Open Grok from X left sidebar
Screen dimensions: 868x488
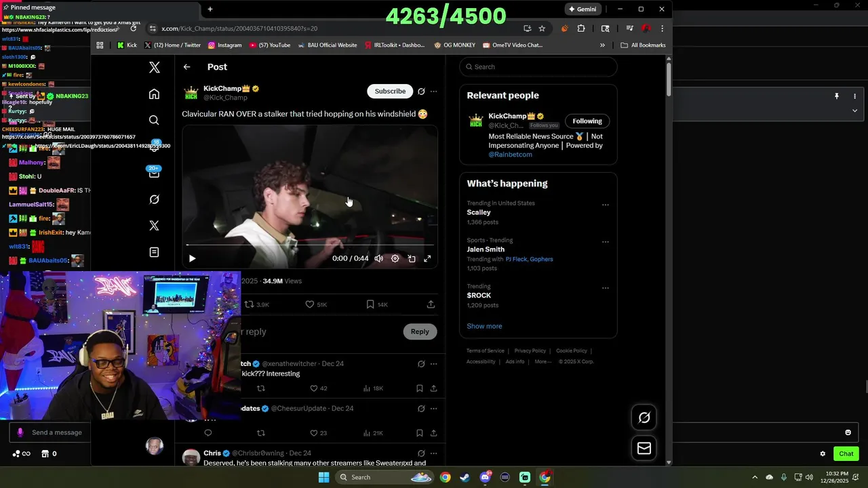tap(154, 199)
